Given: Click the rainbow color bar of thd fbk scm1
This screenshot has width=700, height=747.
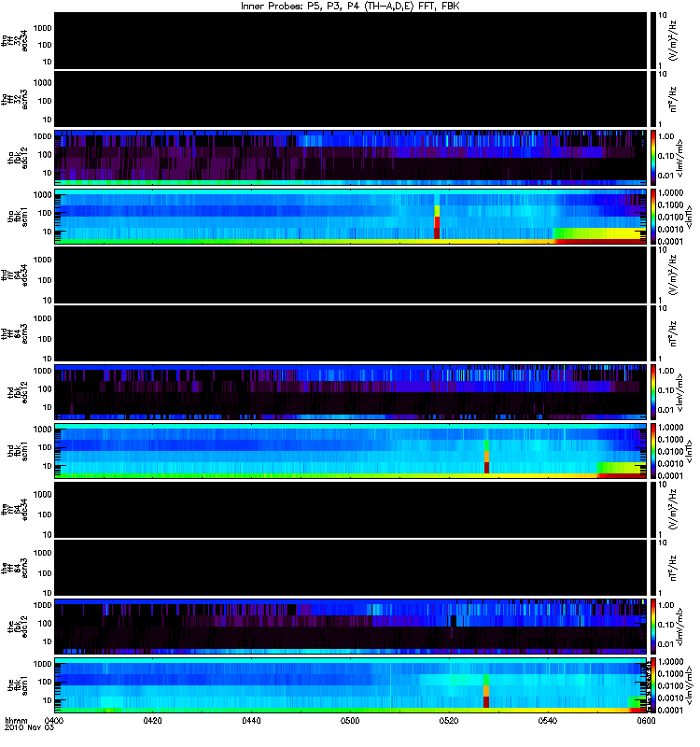Looking at the screenshot, I should click(652, 451).
